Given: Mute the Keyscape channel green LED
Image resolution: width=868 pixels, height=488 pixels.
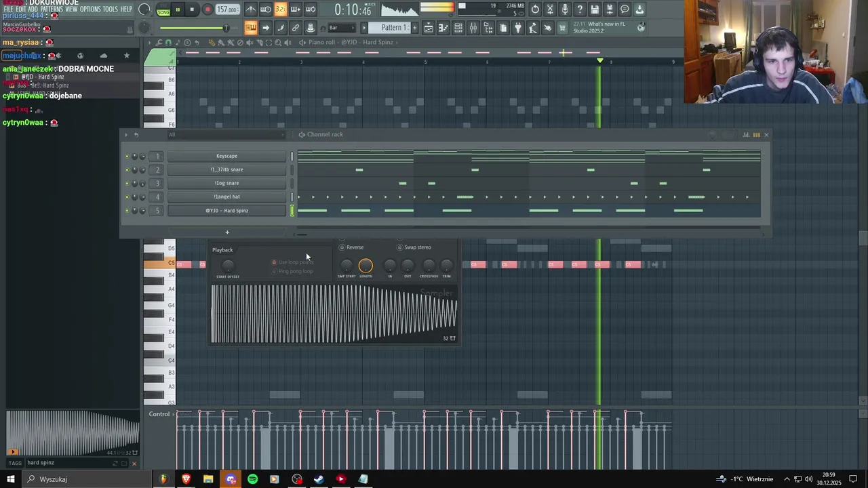Looking at the screenshot, I should pyautogui.click(x=126, y=156).
